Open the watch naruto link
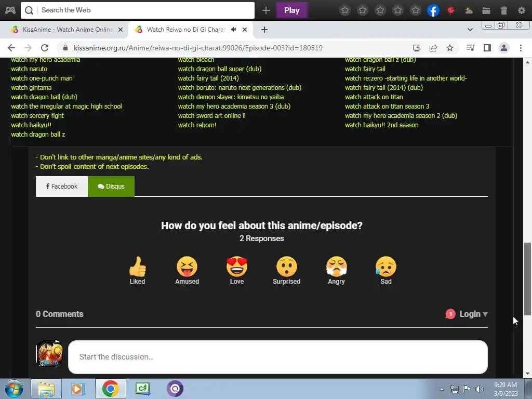The height and width of the screenshot is (399, 532). [29, 69]
